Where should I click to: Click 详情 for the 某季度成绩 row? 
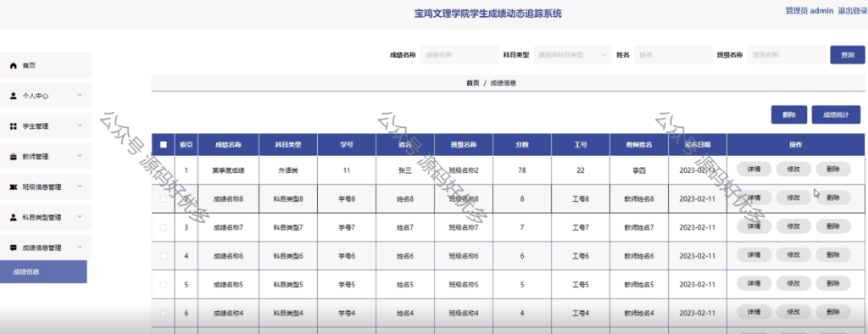(754, 169)
